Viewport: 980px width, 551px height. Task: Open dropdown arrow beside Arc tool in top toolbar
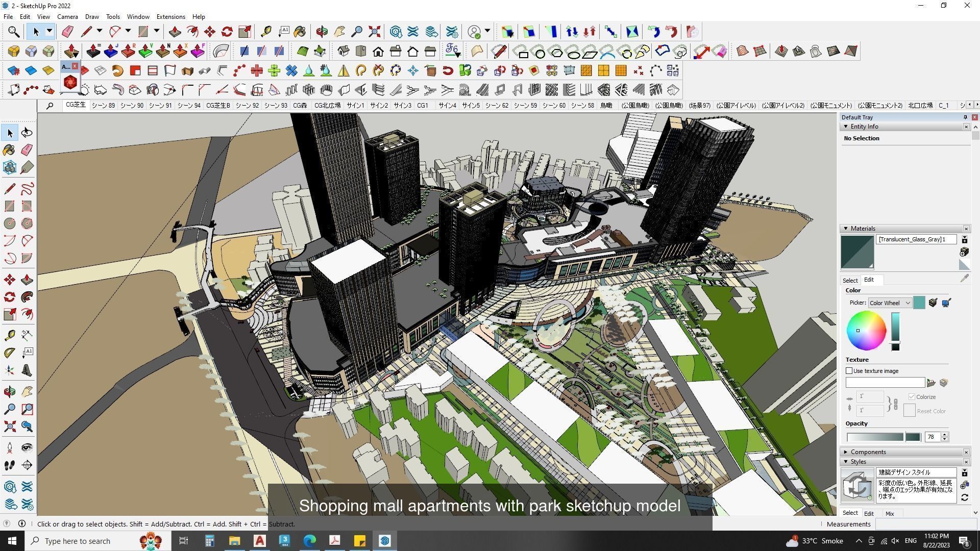(128, 32)
